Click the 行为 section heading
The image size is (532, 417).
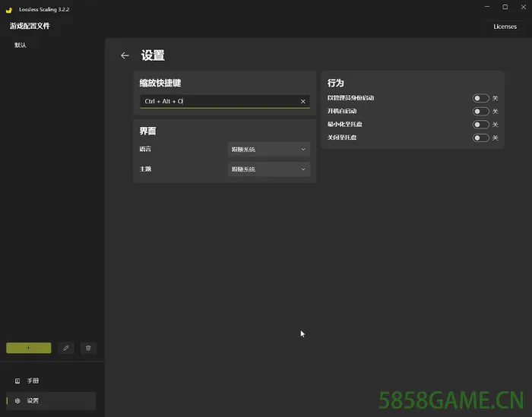click(336, 83)
